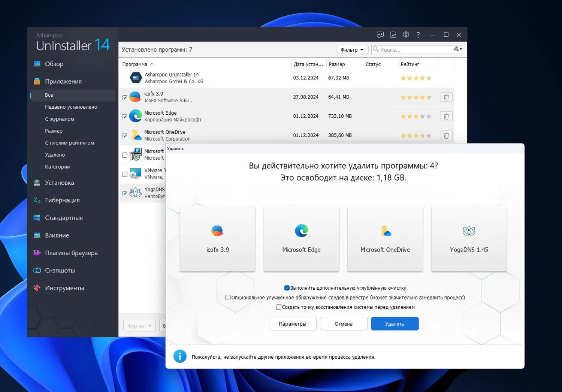Uncheck the YogaDNS row checkbox
The image size is (562, 392).
[125, 193]
